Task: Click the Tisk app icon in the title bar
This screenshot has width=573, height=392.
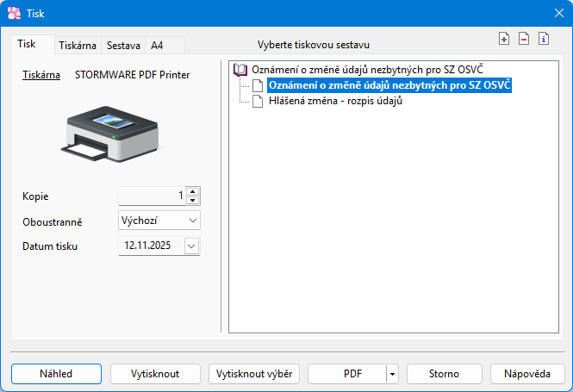Action: (15, 13)
